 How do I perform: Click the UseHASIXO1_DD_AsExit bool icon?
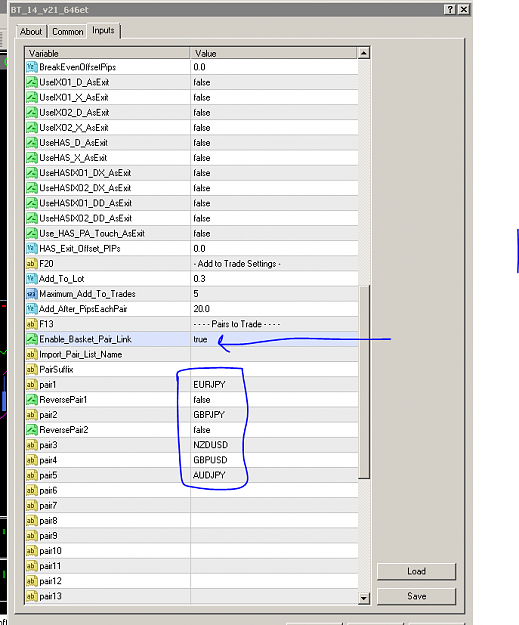(31, 203)
